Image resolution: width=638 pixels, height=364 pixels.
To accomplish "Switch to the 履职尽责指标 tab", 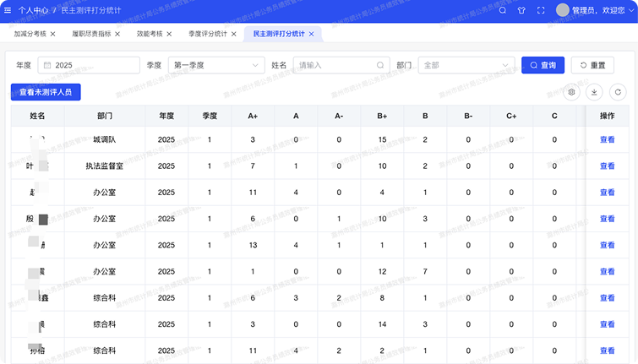I will (91, 34).
